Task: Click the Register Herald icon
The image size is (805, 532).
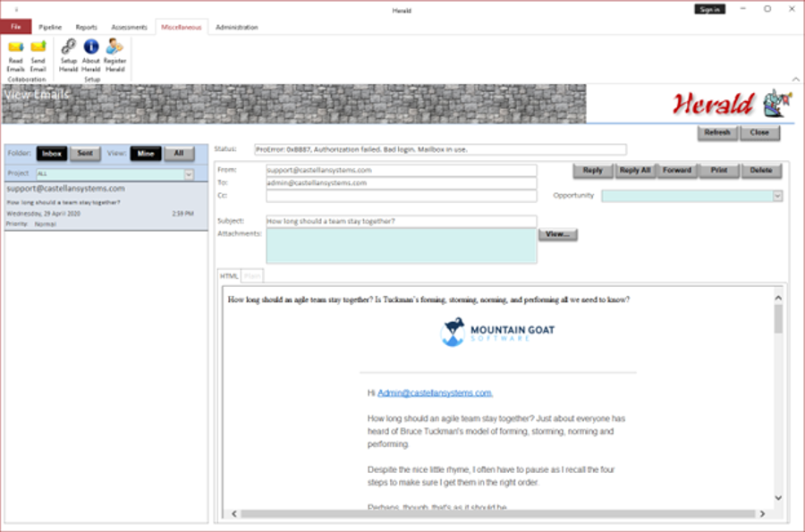Action: pos(115,56)
